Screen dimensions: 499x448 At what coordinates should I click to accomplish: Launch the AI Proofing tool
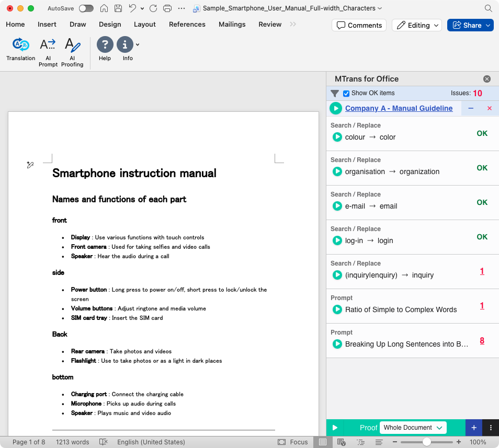click(72, 45)
